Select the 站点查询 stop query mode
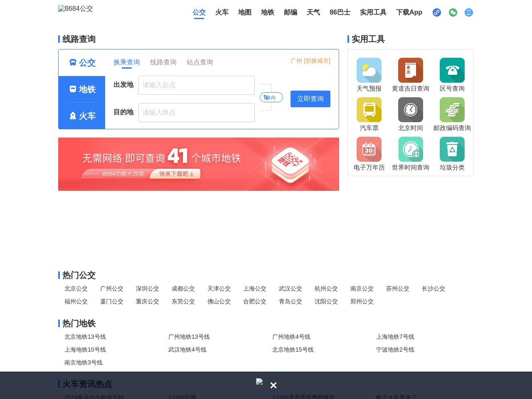This screenshot has height=399, width=532. 199,62
